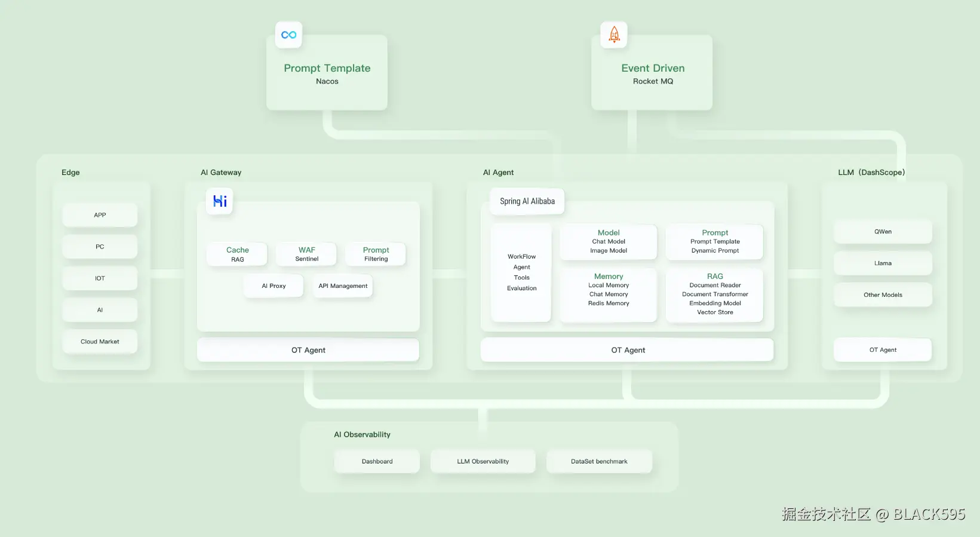
Task: Click the 'Redis Memory' text
Action: [x=609, y=303]
